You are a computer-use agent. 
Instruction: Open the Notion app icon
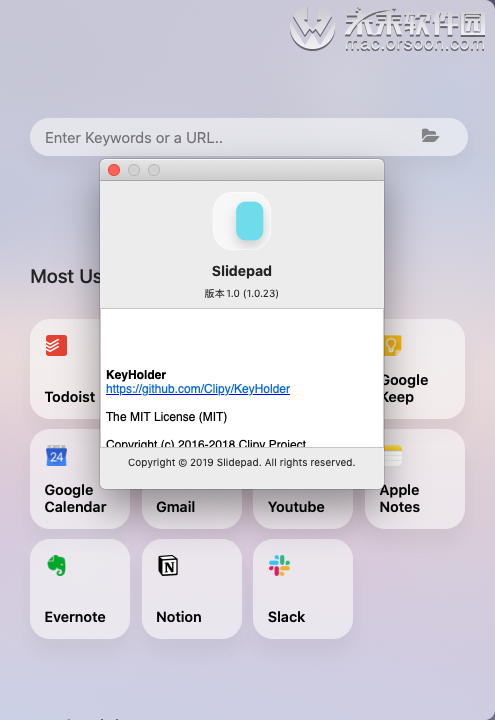168,565
